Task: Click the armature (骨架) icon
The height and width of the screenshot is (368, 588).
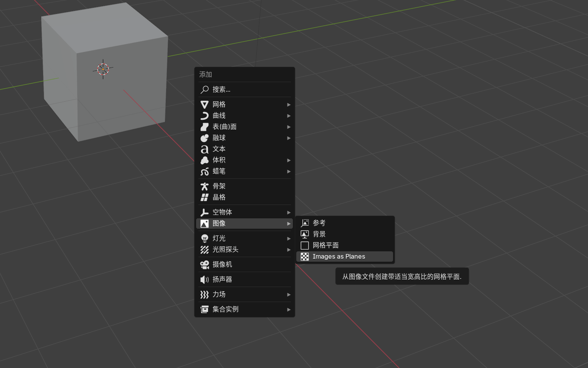Action: click(205, 186)
